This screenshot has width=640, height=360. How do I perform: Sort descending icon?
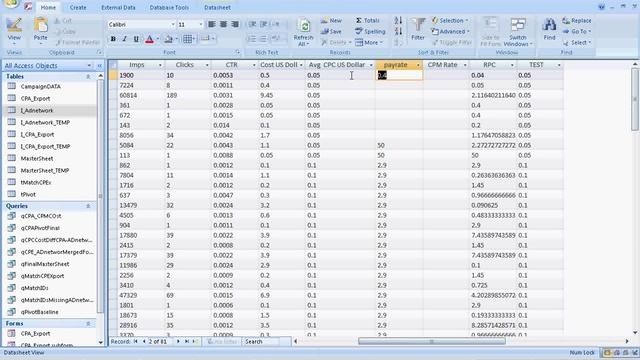pyautogui.click(x=398, y=31)
